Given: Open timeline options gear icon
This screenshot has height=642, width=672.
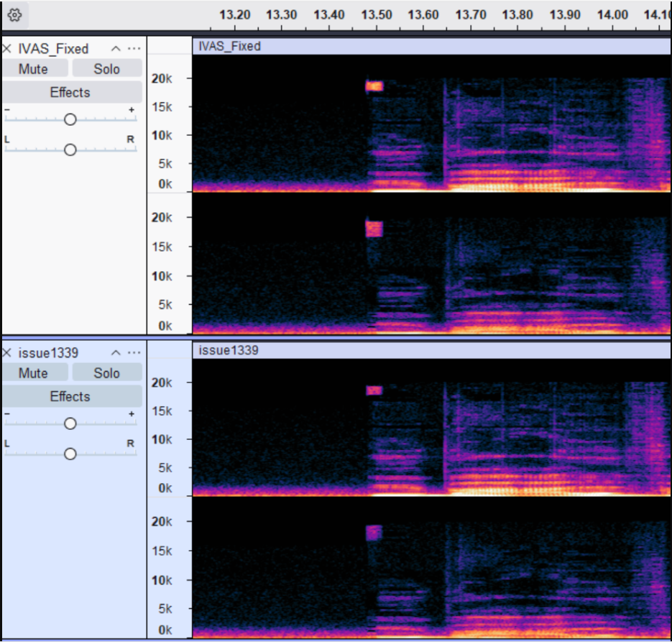Looking at the screenshot, I should pos(15,14).
